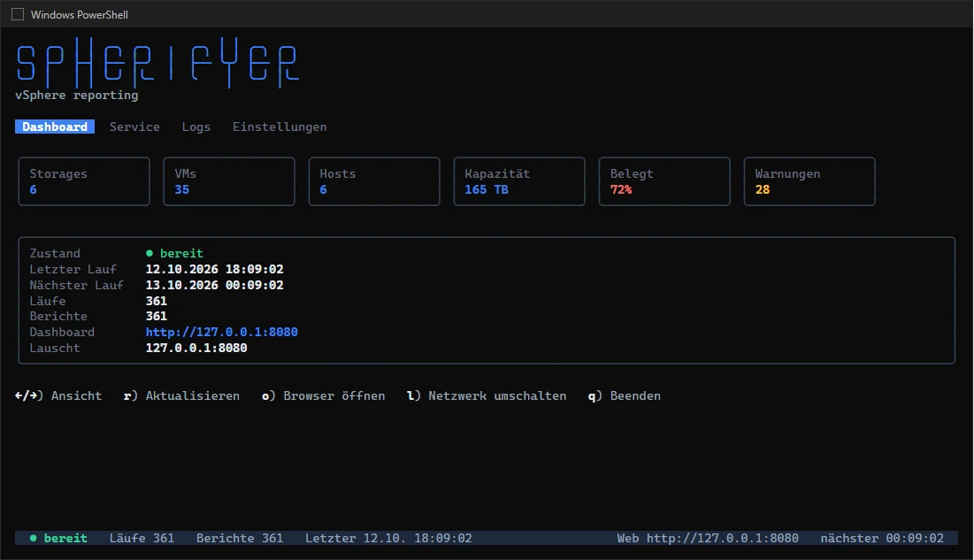The height and width of the screenshot is (560, 974).
Task: Click the Spherifyer ASCII logo
Action: [x=157, y=62]
